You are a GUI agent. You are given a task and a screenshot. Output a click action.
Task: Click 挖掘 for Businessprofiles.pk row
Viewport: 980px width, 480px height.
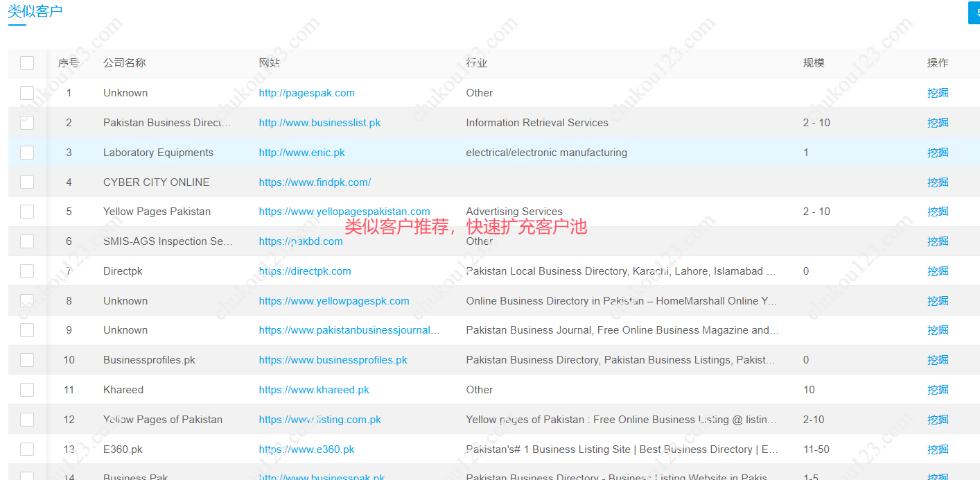(938, 360)
